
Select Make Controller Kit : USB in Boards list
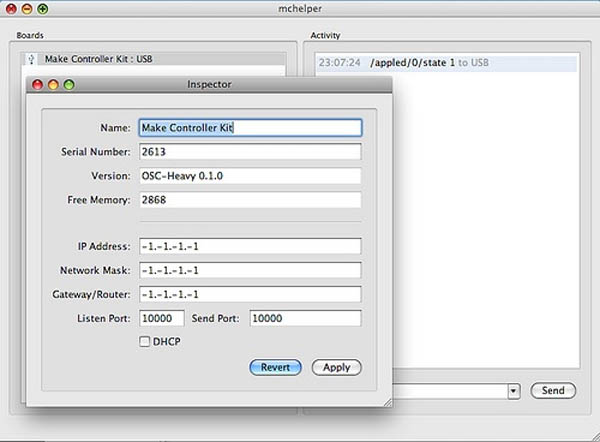pyautogui.click(x=100, y=60)
